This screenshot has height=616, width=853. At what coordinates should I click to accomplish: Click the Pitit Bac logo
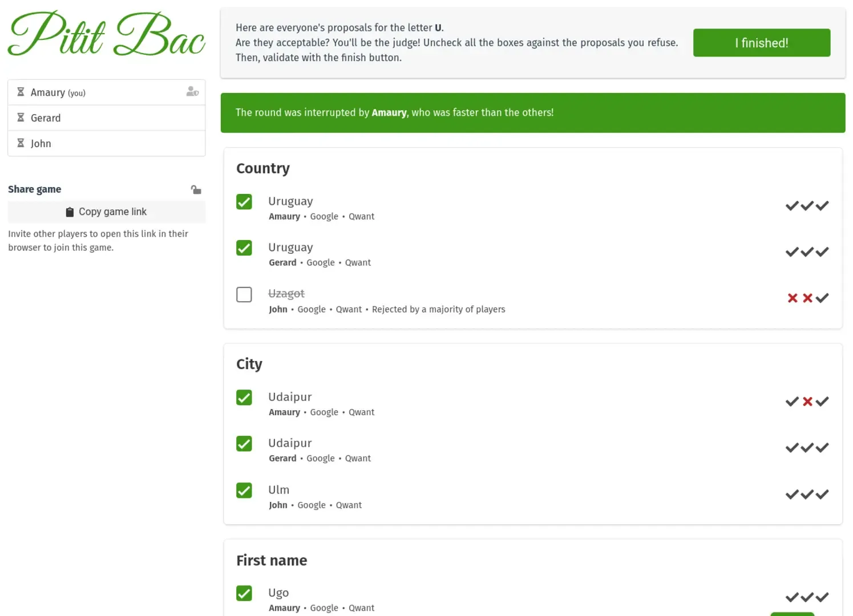pos(106,34)
